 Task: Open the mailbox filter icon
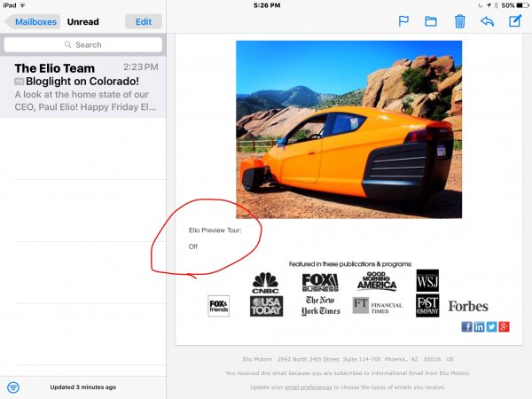(13, 387)
